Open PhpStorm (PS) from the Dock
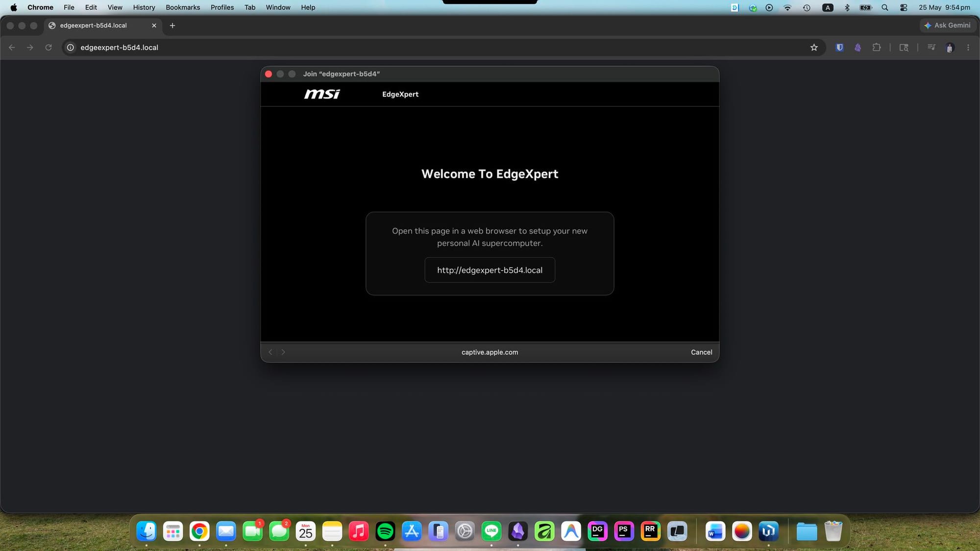The height and width of the screenshot is (551, 980). pyautogui.click(x=624, y=531)
